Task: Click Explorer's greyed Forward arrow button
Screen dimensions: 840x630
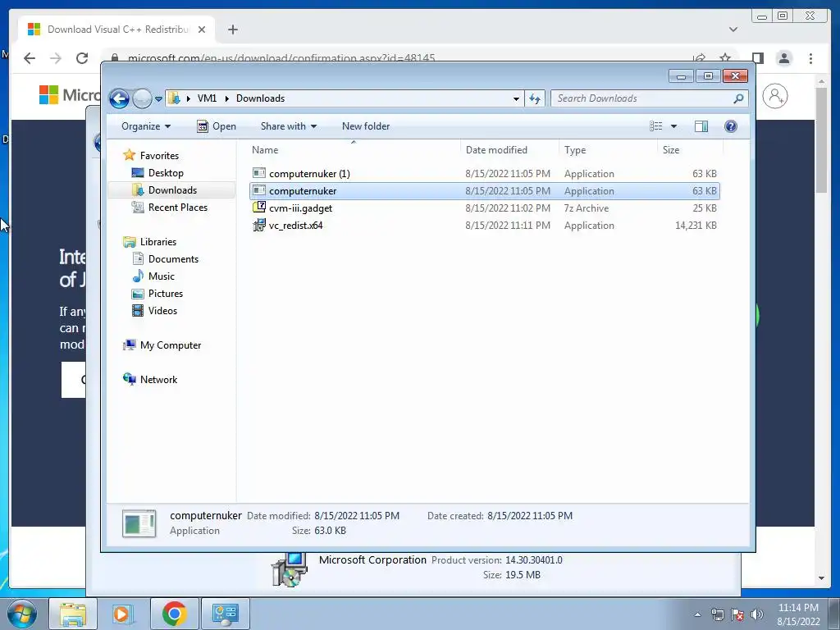Action: [x=142, y=98]
